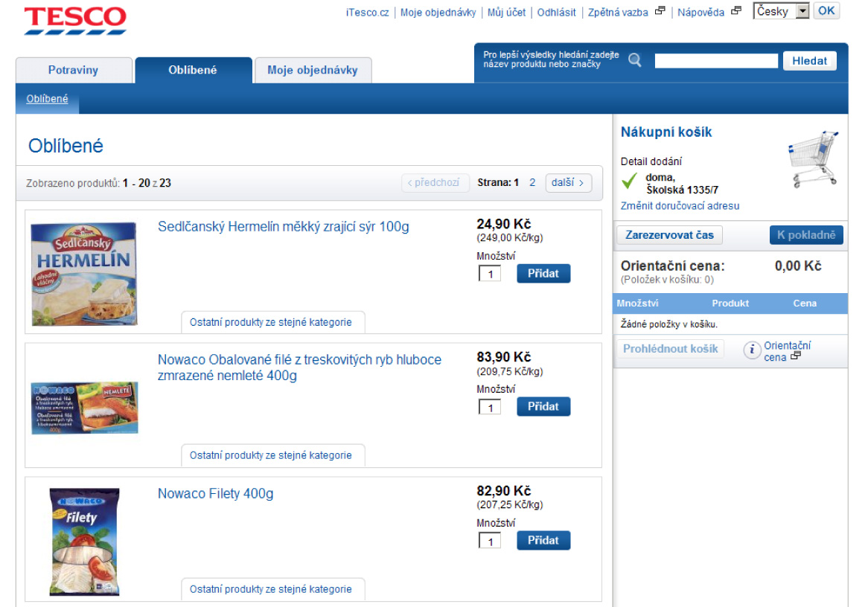Click Prohlédnout košík button
This screenshot has height=607, width=868.
671,349
